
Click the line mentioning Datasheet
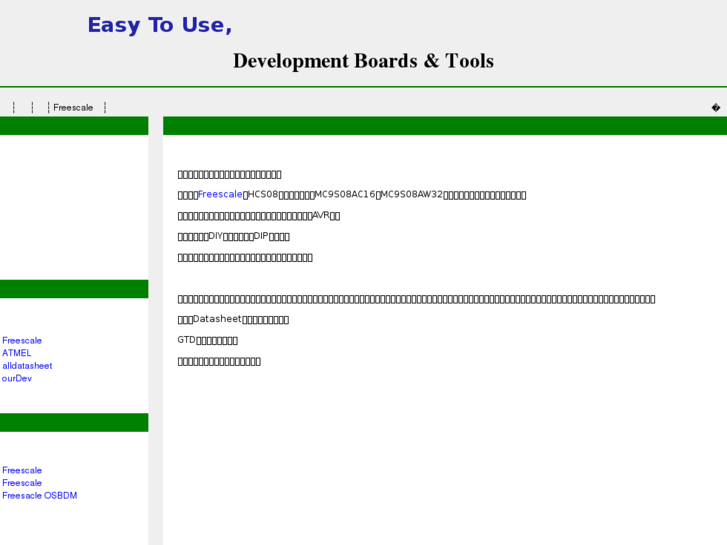tap(233, 319)
